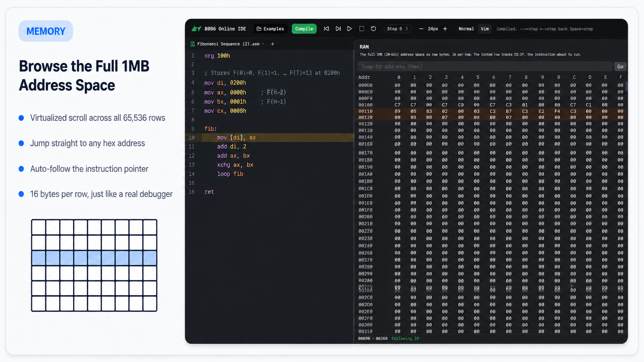This screenshot has height=362, width=644.
Task: Step back one instruction
Action: coord(326,29)
